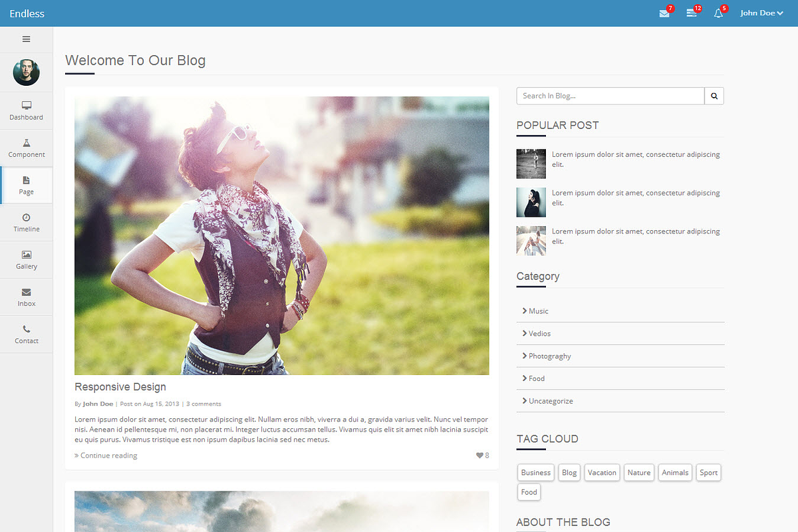Select the Food tag in tag cloud
The width and height of the screenshot is (798, 532).
[529, 492]
